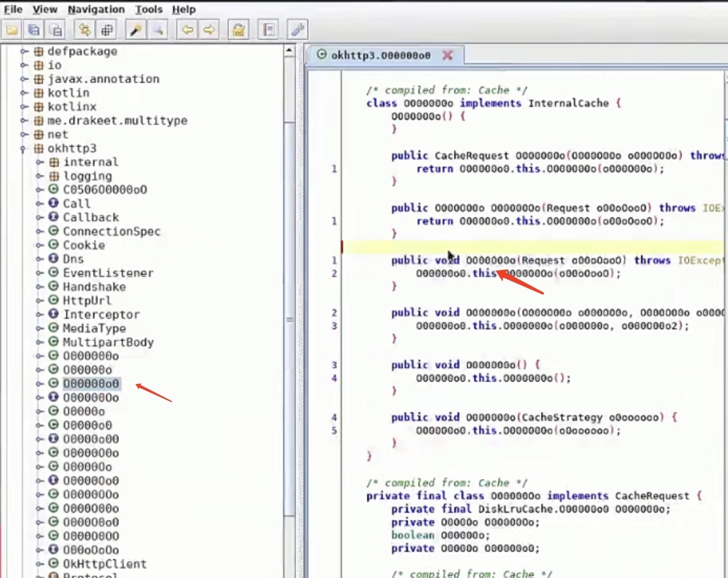
Task: Open text search with magic wand icon
Action: tap(136, 30)
